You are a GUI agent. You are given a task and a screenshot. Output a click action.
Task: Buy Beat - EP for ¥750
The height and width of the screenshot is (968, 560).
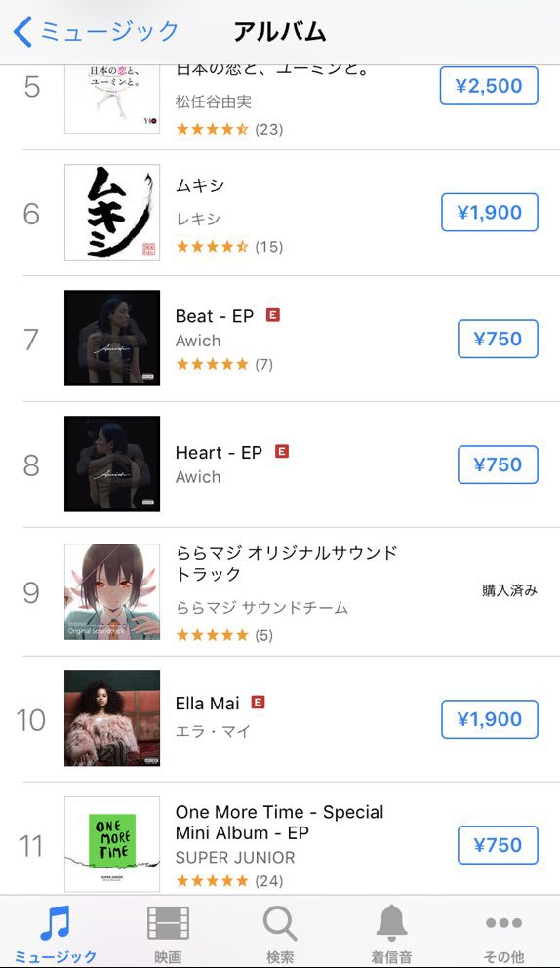coord(498,339)
